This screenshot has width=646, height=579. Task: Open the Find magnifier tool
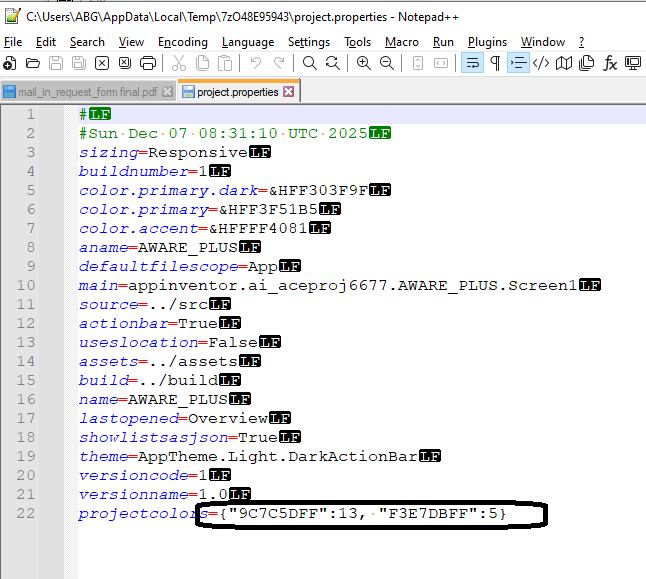tap(310, 63)
